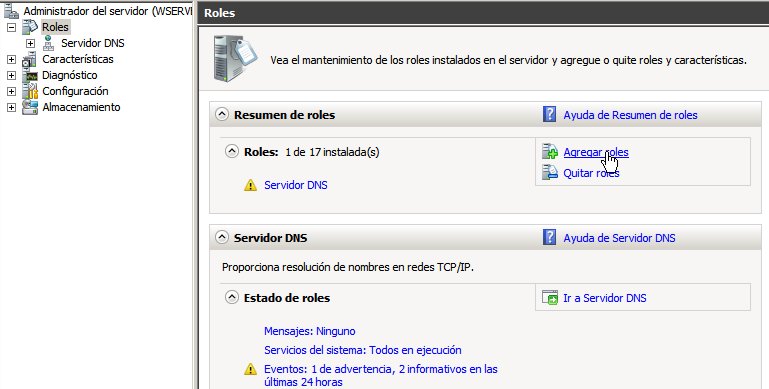
Task: Click Eventos: 1 de advertencia link
Action: pos(381,375)
